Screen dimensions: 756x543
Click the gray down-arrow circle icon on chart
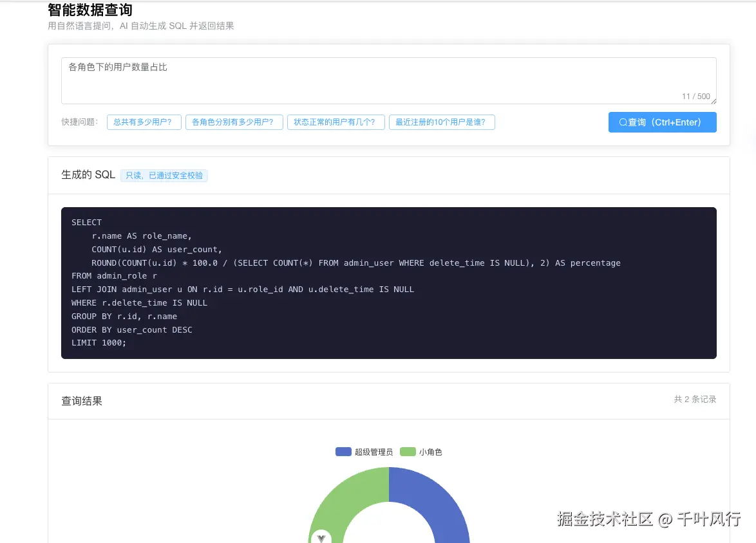321,537
